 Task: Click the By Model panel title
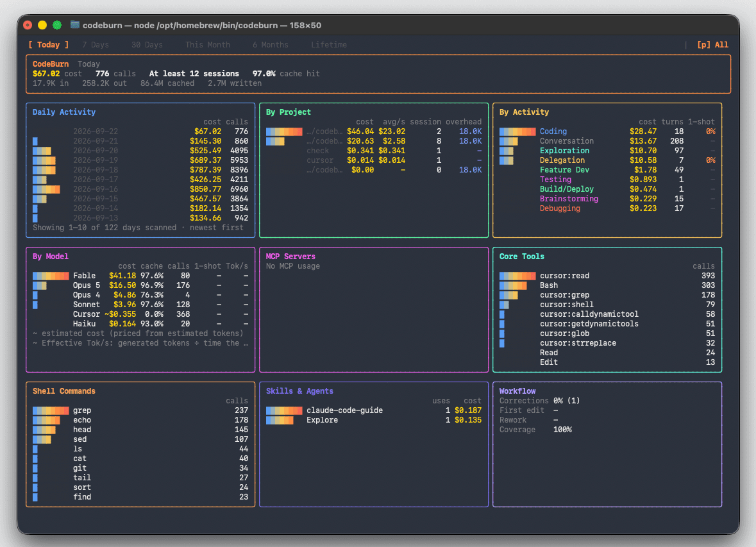tap(51, 257)
